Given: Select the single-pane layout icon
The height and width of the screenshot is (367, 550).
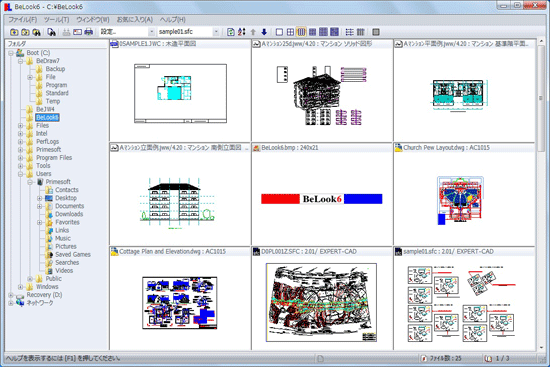Looking at the screenshot, I should pos(279,32).
